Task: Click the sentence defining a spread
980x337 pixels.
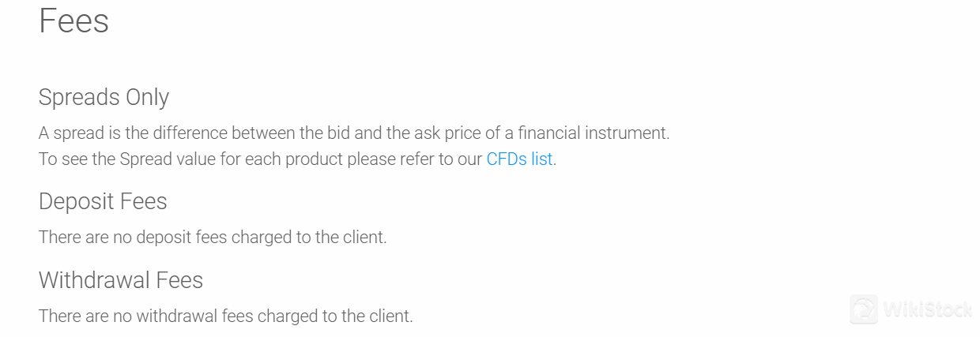Action: point(354,133)
